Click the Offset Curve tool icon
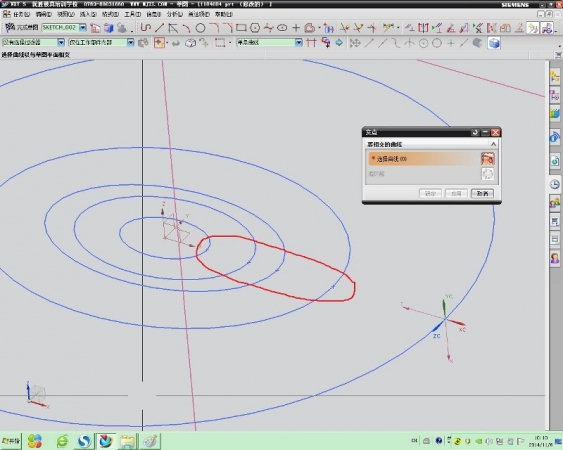 pyautogui.click(x=309, y=28)
